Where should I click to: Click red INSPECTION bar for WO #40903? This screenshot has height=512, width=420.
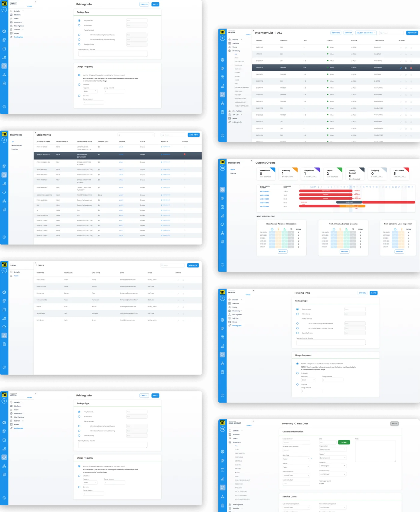point(326,191)
